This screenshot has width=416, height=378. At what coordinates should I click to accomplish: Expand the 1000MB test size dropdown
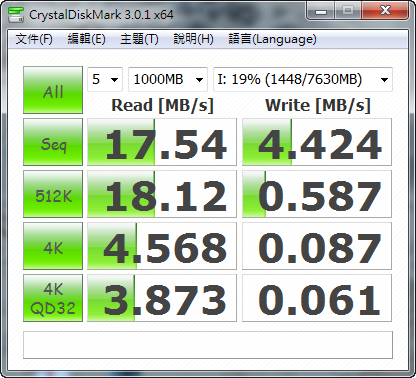coord(168,79)
